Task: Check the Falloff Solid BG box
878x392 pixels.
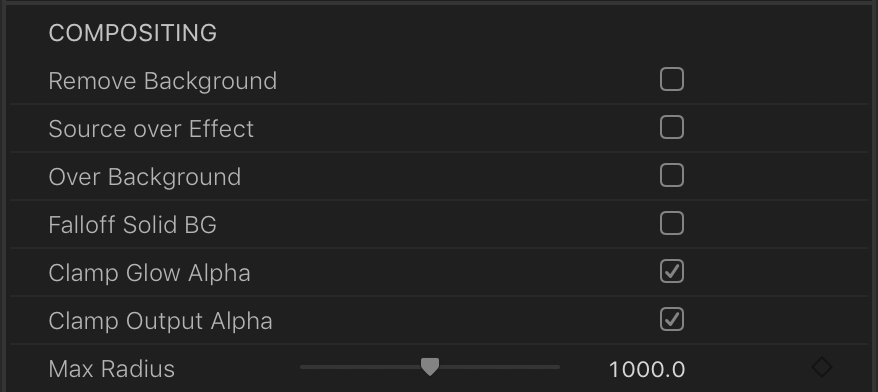Action: 671,224
